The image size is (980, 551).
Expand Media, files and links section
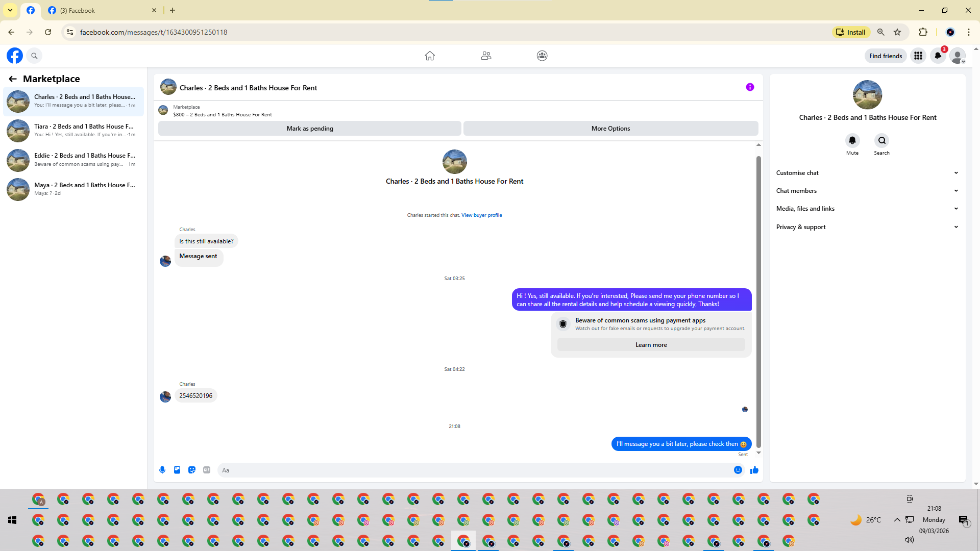[x=867, y=209]
